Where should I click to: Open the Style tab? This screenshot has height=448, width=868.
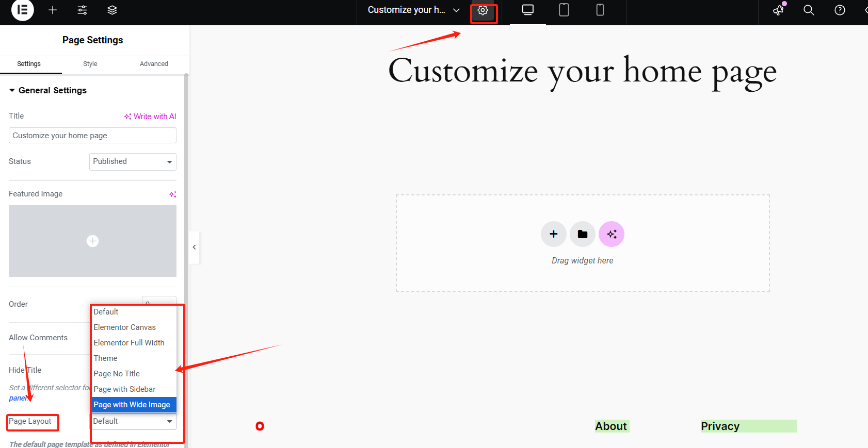[x=90, y=64]
